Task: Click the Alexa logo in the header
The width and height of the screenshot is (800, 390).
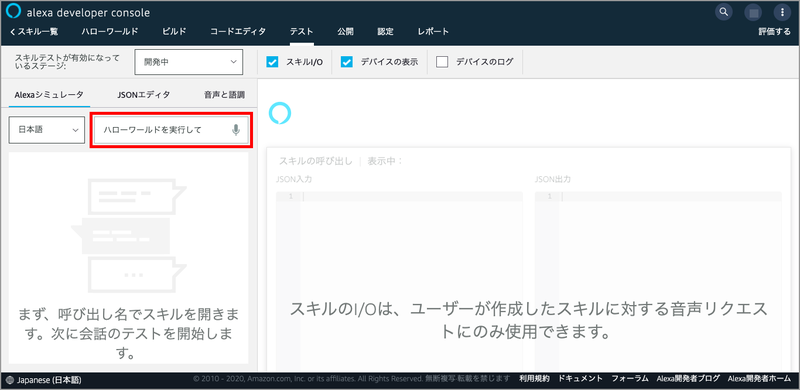Action: [14, 12]
